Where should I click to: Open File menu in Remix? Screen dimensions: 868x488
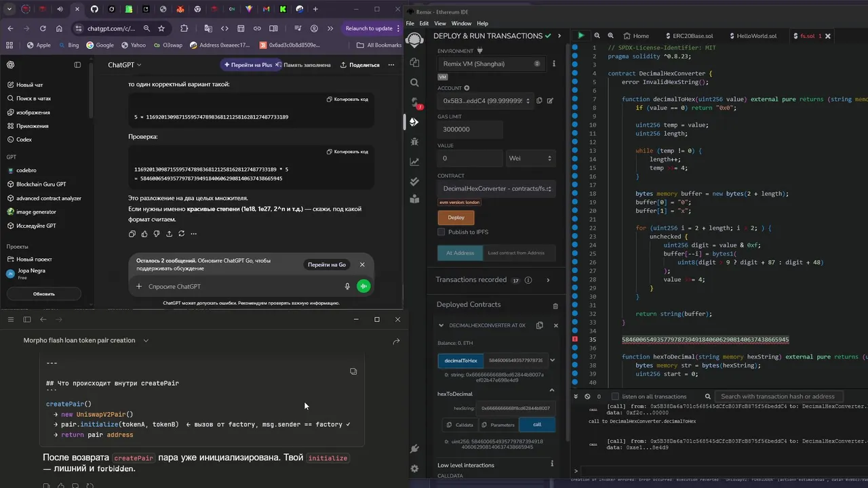[410, 23]
